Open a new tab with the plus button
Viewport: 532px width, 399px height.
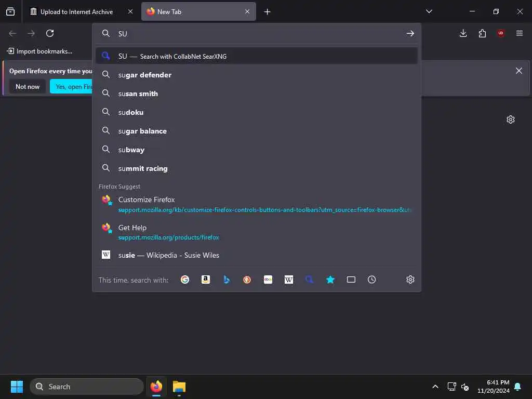pos(268,12)
